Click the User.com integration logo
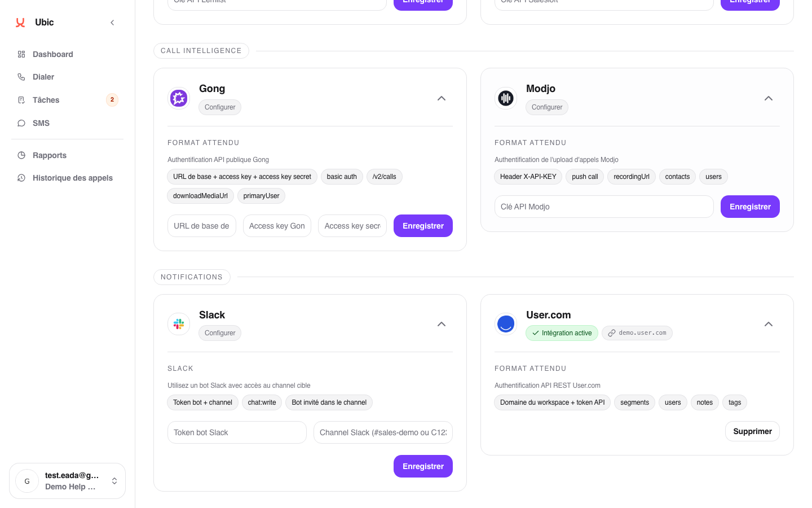This screenshot has width=812, height=508. click(506, 324)
